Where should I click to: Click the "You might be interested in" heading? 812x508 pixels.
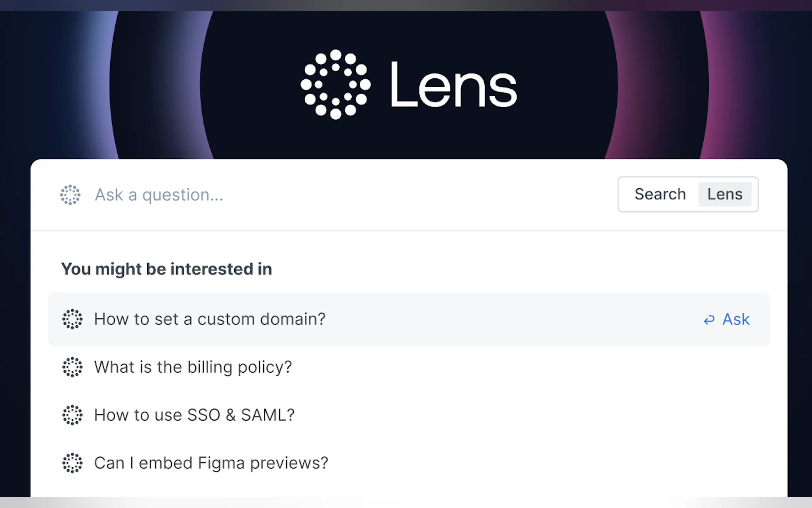coord(167,269)
